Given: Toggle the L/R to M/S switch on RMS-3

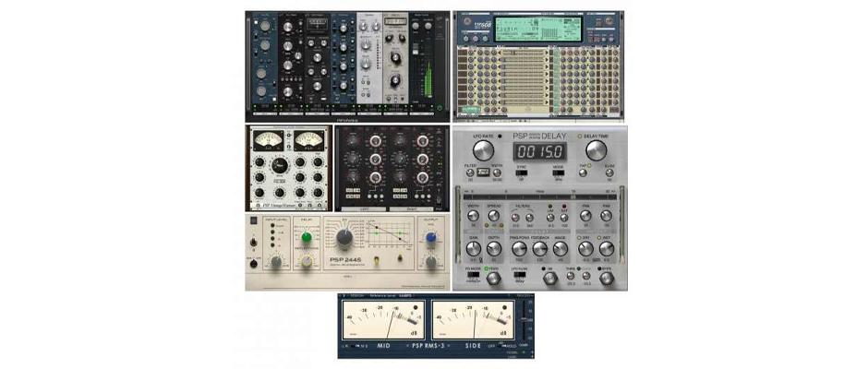Looking at the screenshot, I should (x=355, y=346).
